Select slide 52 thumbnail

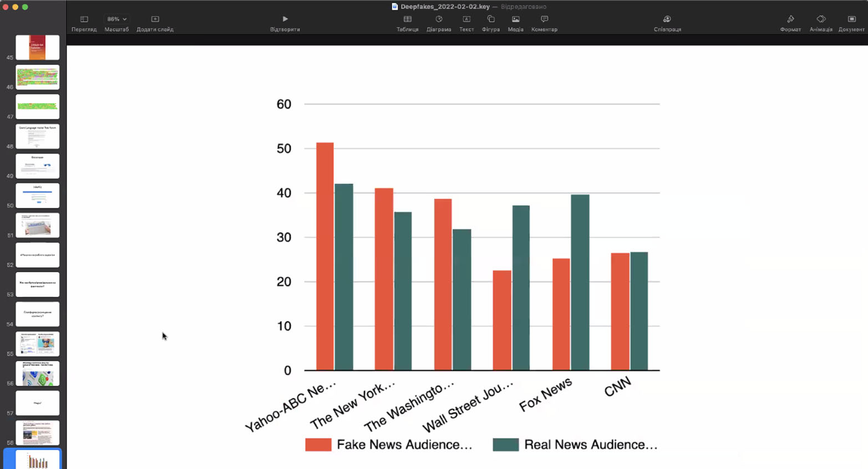[38, 255]
